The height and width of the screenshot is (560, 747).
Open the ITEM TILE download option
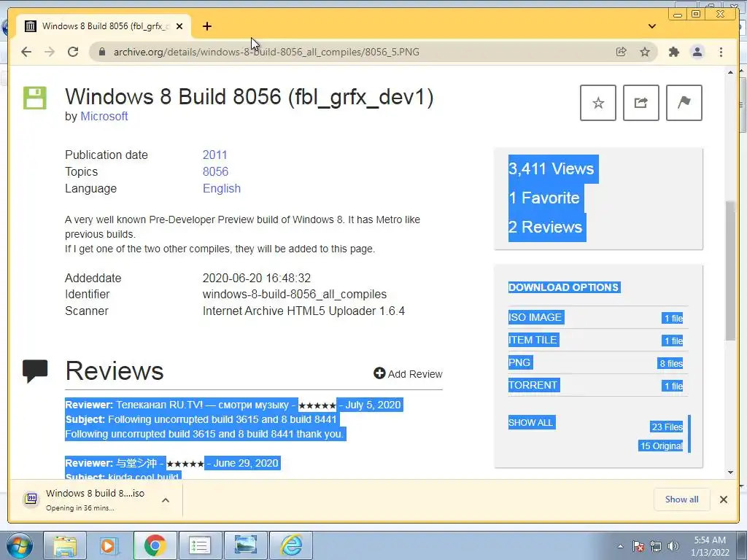coord(533,340)
